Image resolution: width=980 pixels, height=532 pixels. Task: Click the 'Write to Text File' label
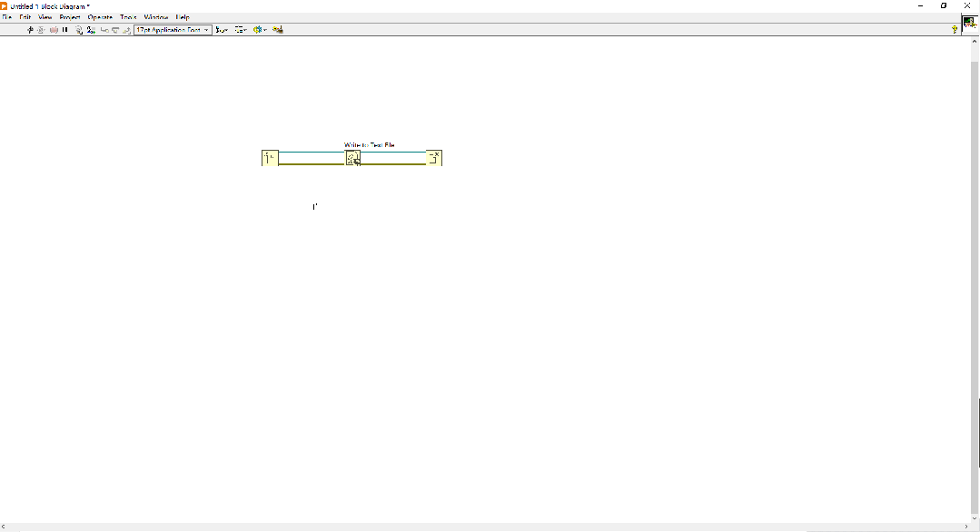(370, 145)
